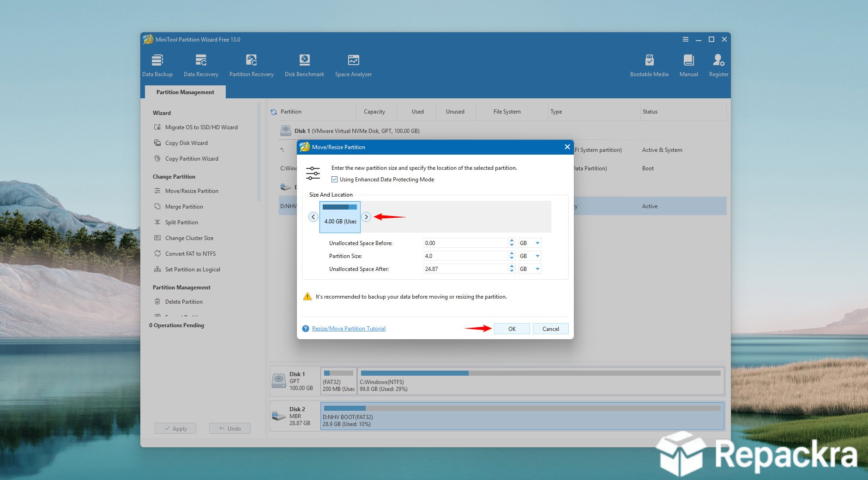Refresh the partition list with the refresh icon

[274, 112]
